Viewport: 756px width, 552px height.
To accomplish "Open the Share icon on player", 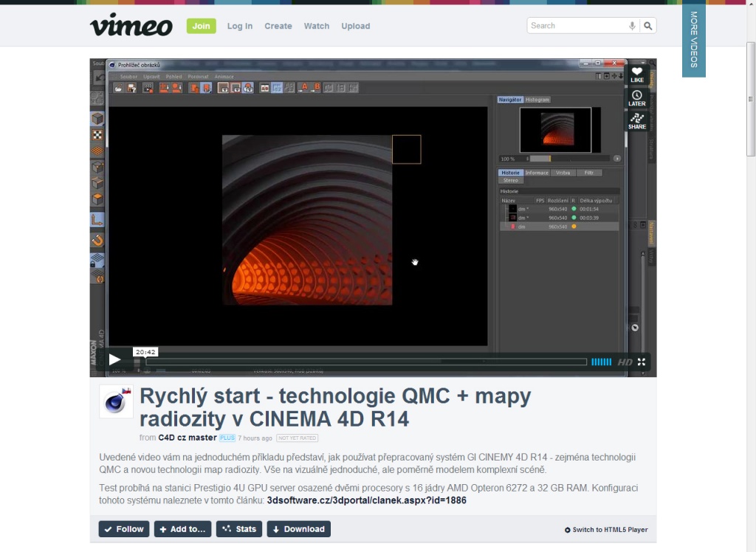I will pyautogui.click(x=637, y=121).
